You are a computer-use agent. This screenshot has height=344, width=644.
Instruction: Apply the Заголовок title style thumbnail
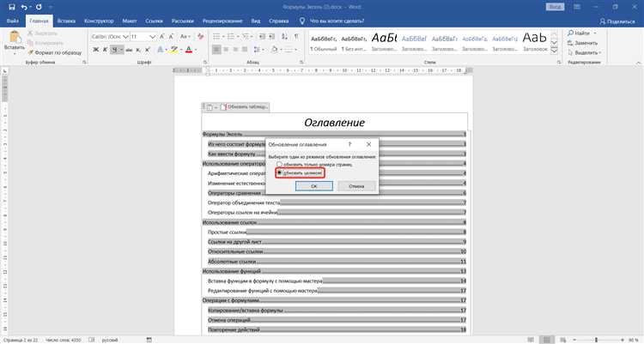pos(535,43)
